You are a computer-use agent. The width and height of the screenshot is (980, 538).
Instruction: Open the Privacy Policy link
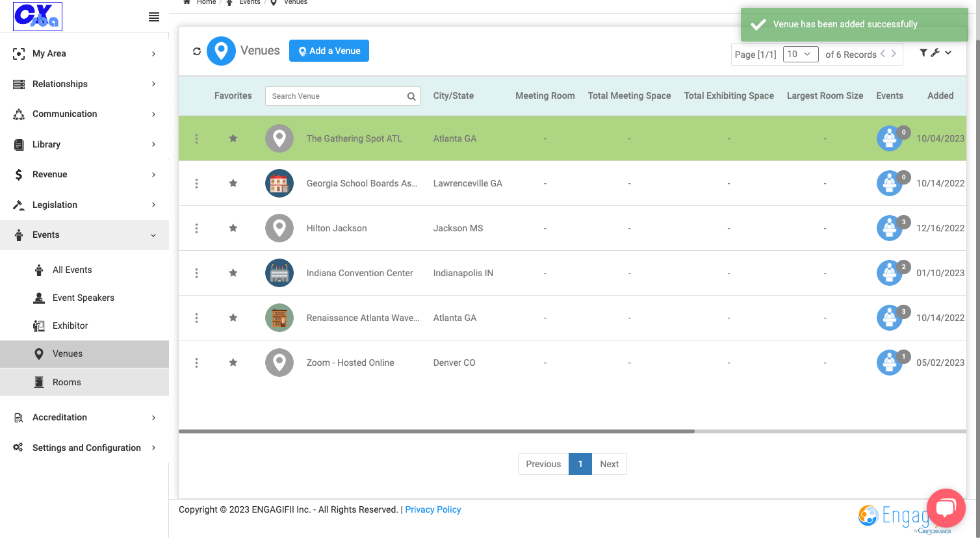tap(433, 509)
